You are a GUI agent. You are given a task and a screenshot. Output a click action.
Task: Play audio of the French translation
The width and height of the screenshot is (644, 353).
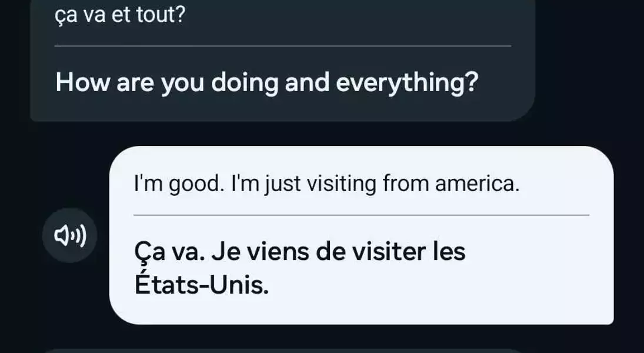point(70,235)
